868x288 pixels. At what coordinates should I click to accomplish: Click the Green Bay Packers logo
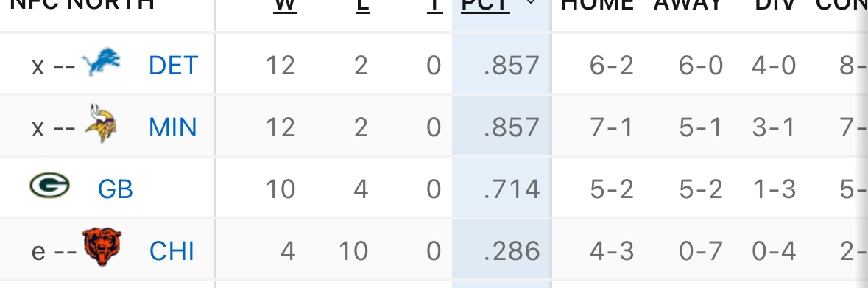[49, 185]
